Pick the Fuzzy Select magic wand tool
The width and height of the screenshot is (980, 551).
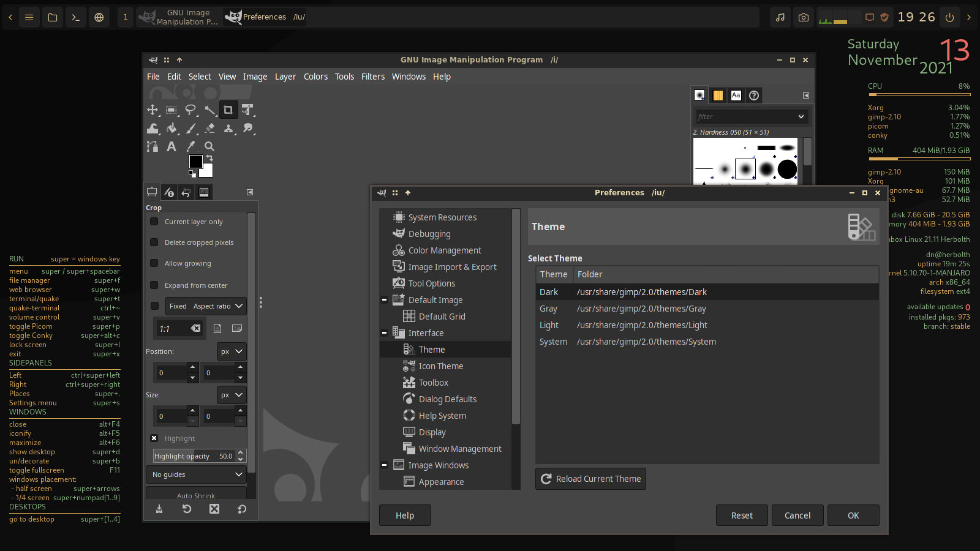(209, 110)
